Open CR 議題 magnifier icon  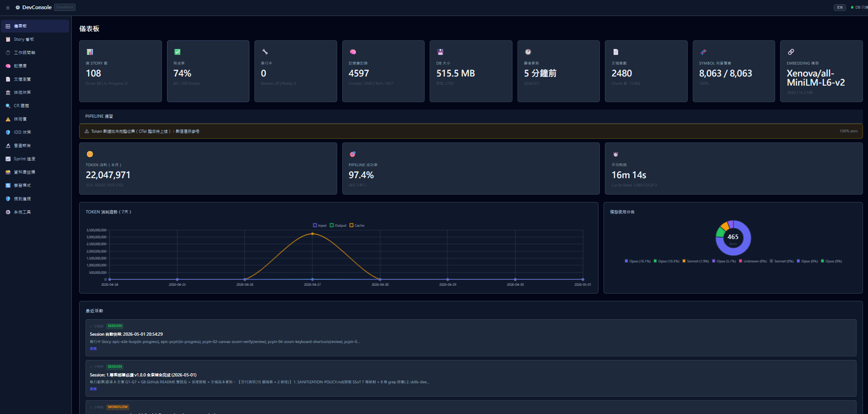click(x=8, y=106)
